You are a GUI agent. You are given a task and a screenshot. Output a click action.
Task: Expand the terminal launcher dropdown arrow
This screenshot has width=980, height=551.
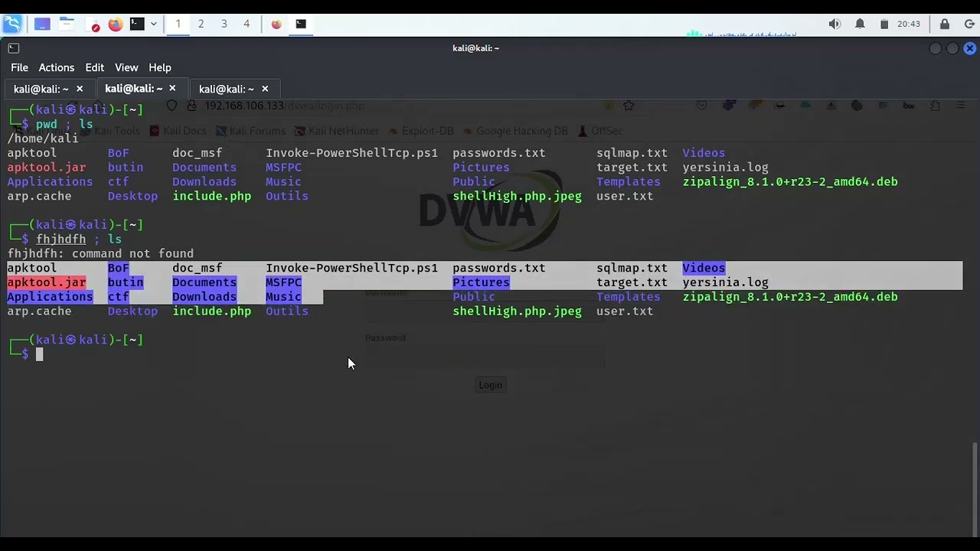click(153, 24)
